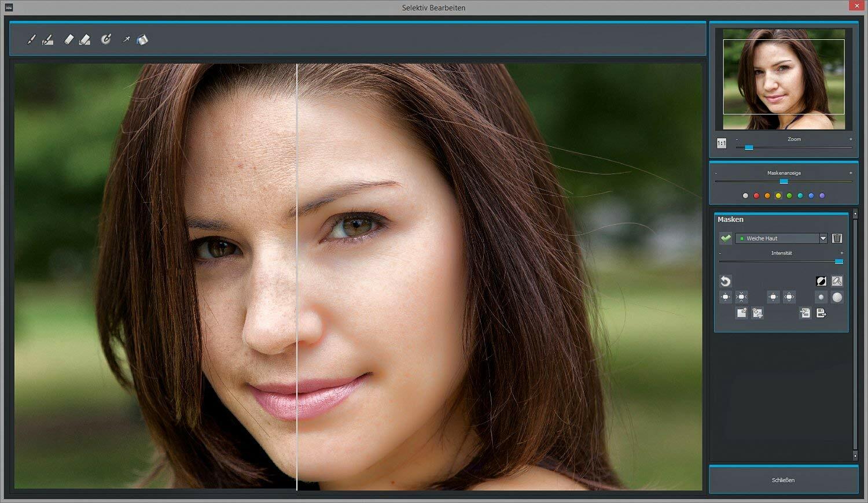The width and height of the screenshot is (868, 503).
Task: Reset the mask with the undo arrow
Action: pyautogui.click(x=725, y=281)
